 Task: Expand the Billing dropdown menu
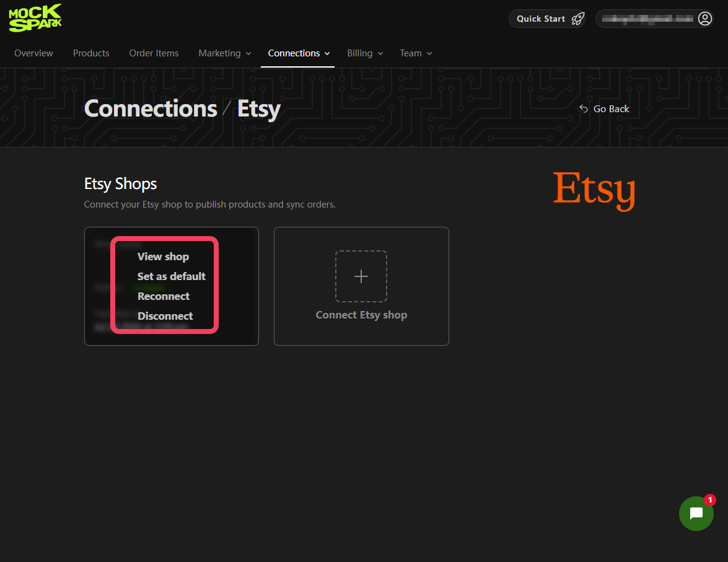pyautogui.click(x=366, y=53)
